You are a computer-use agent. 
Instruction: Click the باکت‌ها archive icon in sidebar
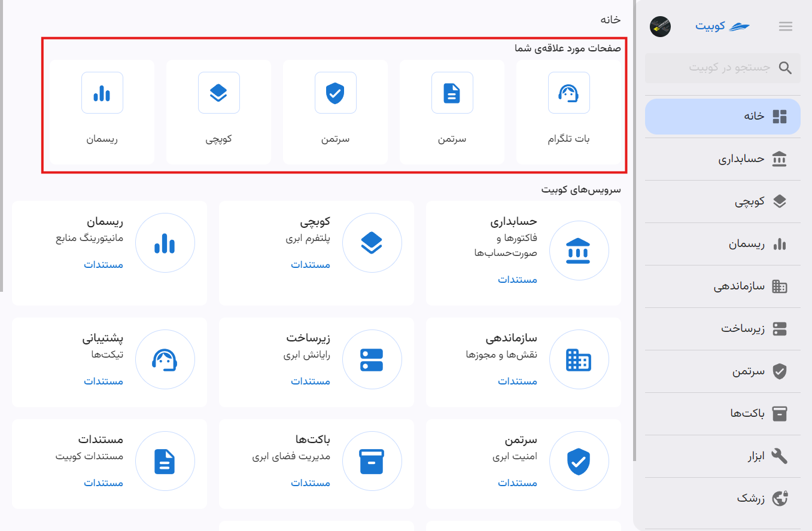coord(780,414)
